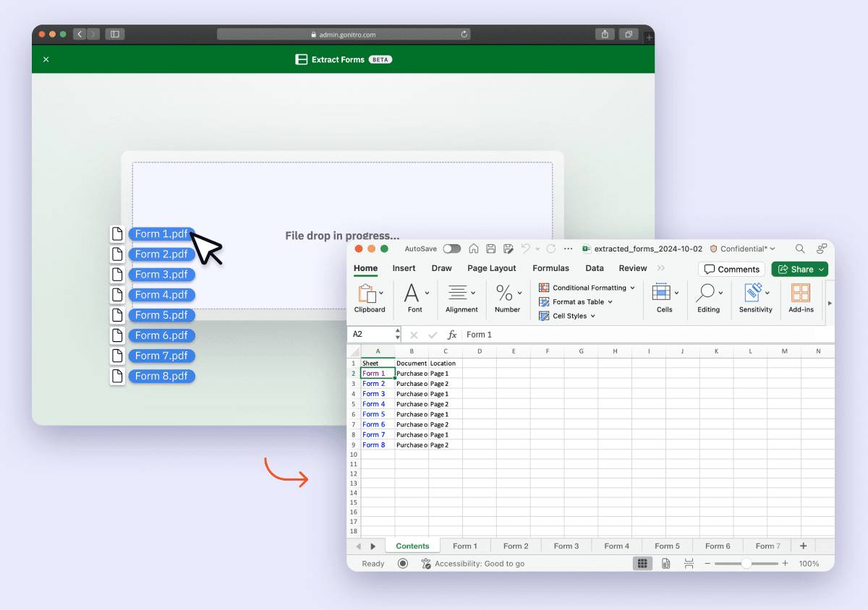Screen dimensions: 868x610
Task: Go forward in the Safari window
Action: (93, 34)
